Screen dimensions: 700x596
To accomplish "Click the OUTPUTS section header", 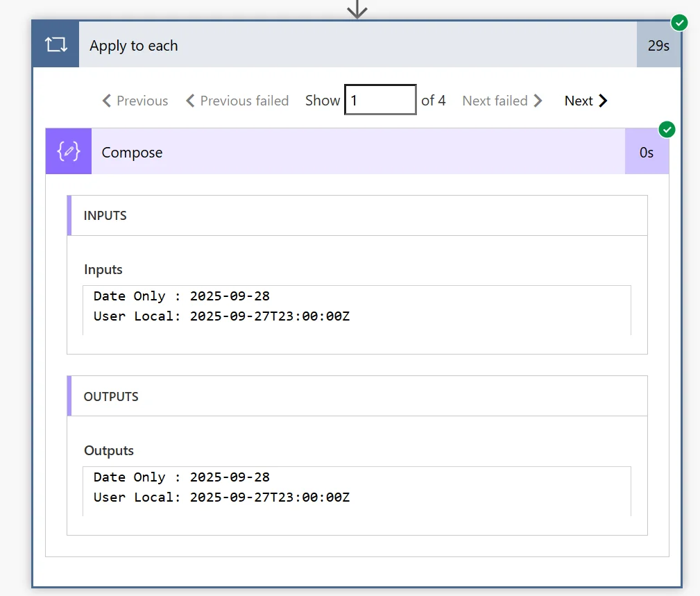I will 357,396.
